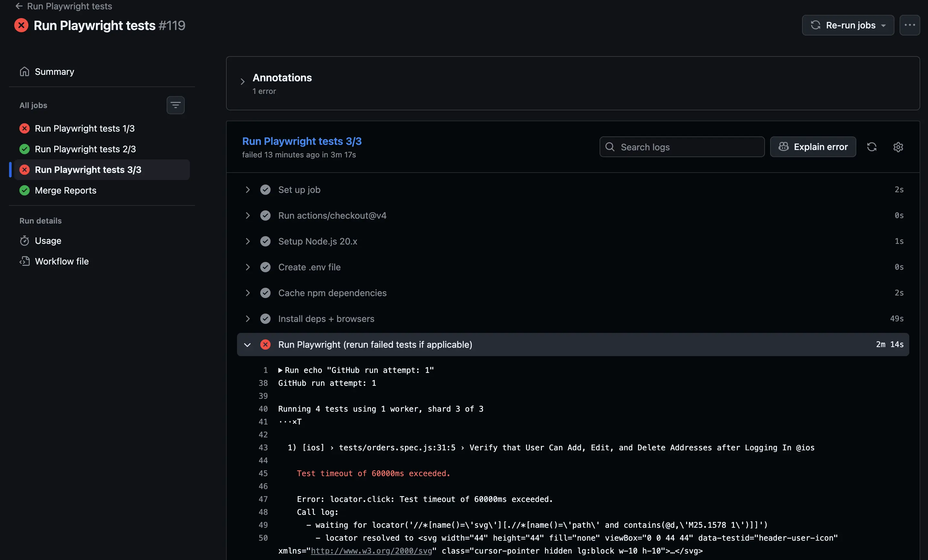Click Run Playwright tests 3/3 heading link

tap(302, 141)
